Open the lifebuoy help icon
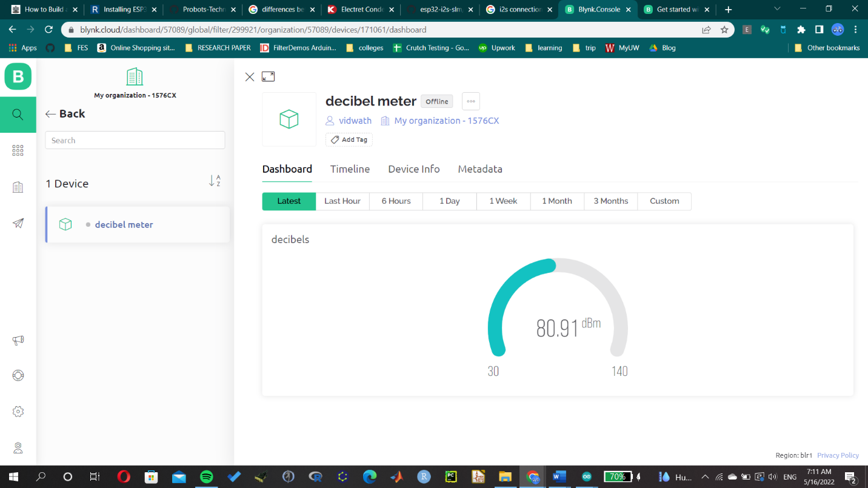This screenshot has height=488, width=868. 18,376
